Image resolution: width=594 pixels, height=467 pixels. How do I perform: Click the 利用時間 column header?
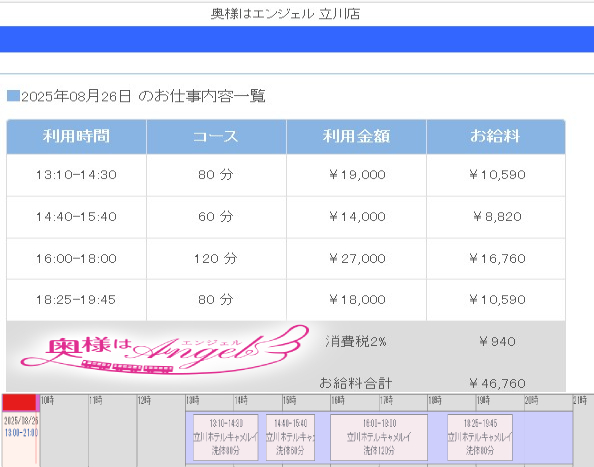(x=77, y=137)
